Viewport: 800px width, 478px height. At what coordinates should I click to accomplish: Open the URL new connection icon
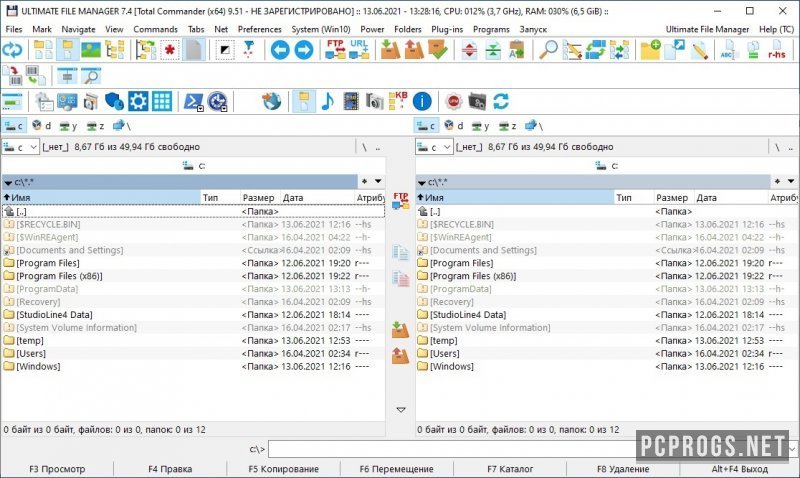[x=359, y=50]
